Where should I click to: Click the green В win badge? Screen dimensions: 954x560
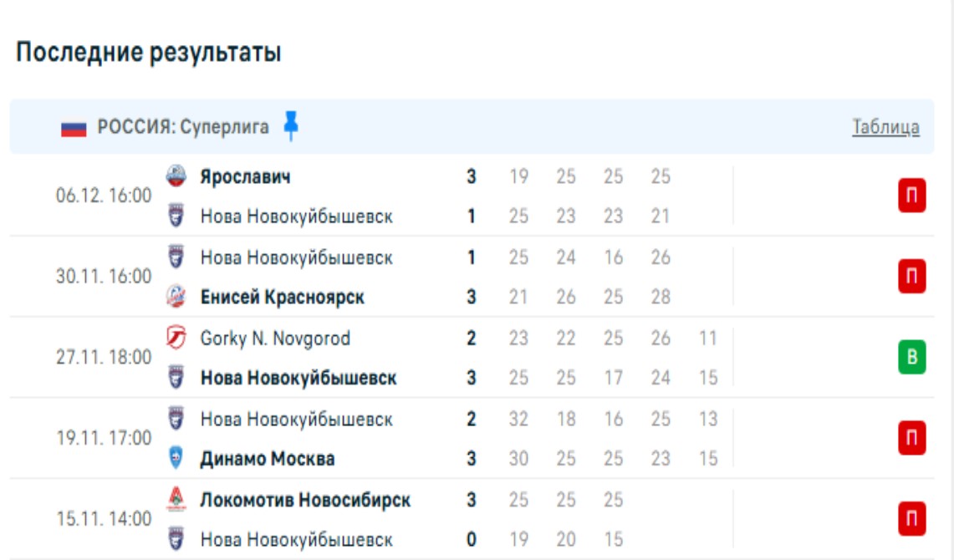[912, 358]
